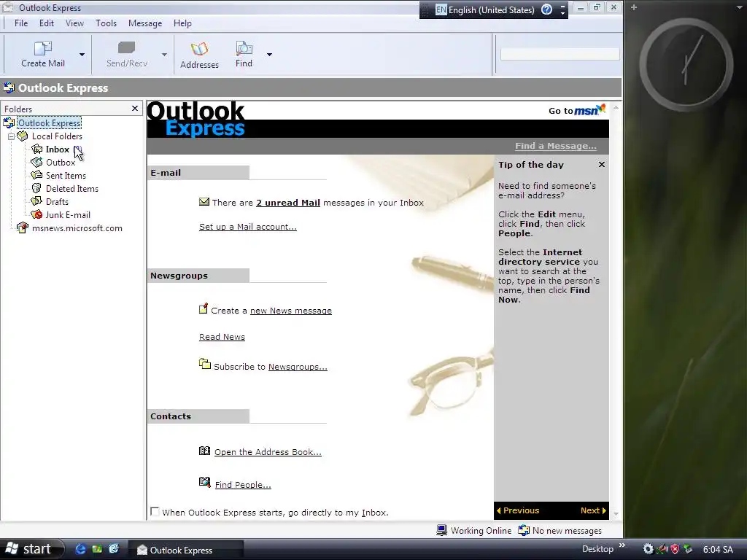Click the language bar help icon
The image size is (747, 560).
[546, 9]
